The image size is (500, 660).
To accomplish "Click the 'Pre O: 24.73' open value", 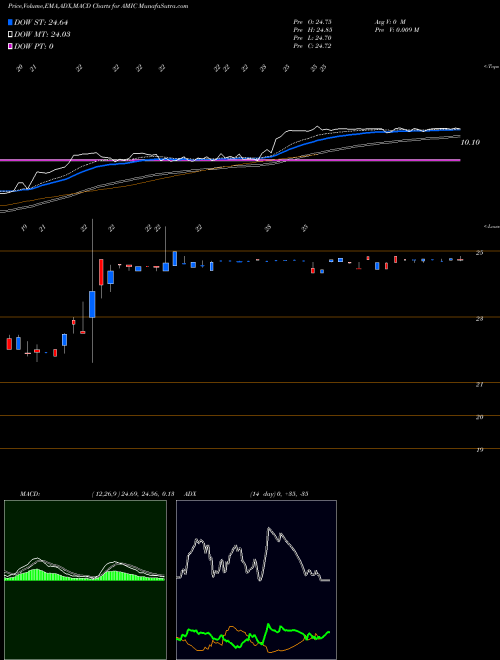I will click(312, 21).
